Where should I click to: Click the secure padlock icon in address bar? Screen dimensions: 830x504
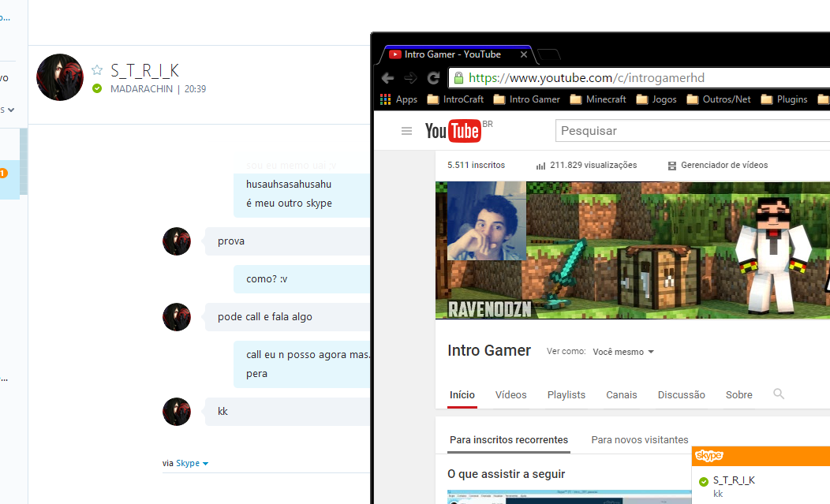pos(458,78)
